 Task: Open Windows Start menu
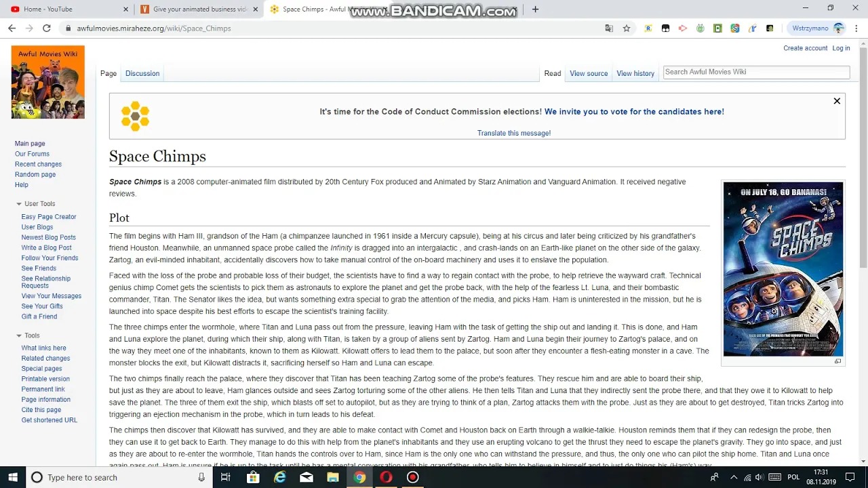(13, 477)
